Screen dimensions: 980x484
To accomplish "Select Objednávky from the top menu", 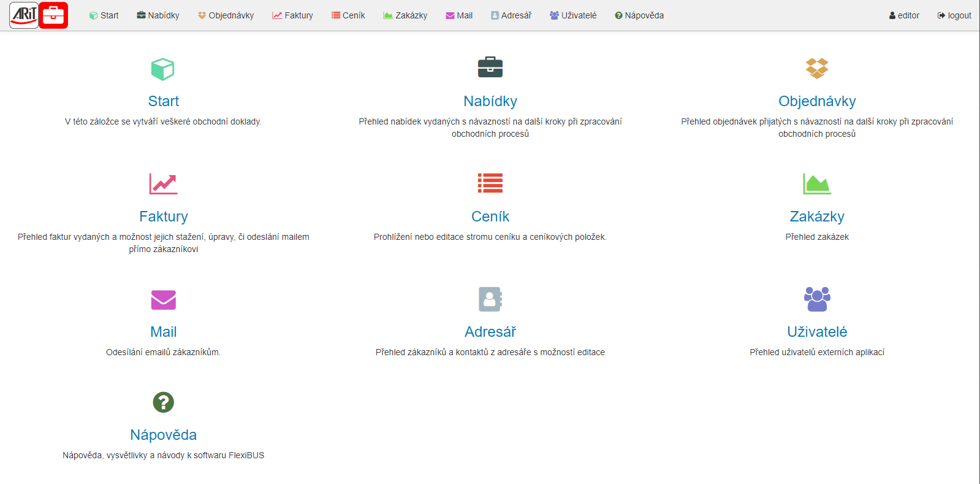I will (x=226, y=15).
